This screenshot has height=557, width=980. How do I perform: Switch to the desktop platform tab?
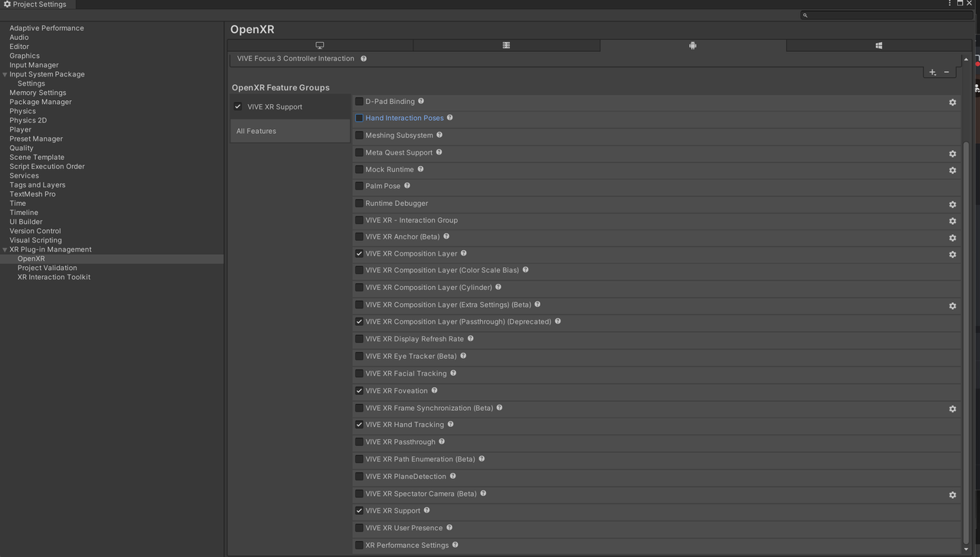pos(319,45)
